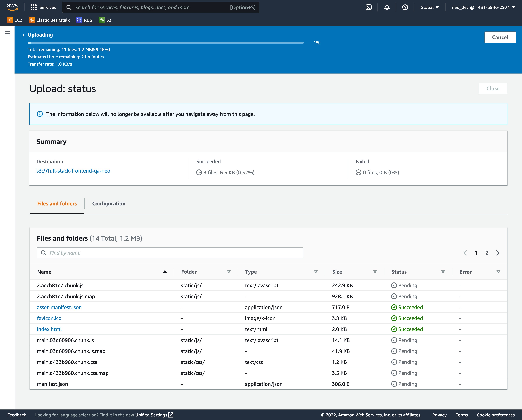Viewport: 522px width, 420px height.
Task: Click the main.d433b960.chunk.css file name
Action: coord(67,362)
